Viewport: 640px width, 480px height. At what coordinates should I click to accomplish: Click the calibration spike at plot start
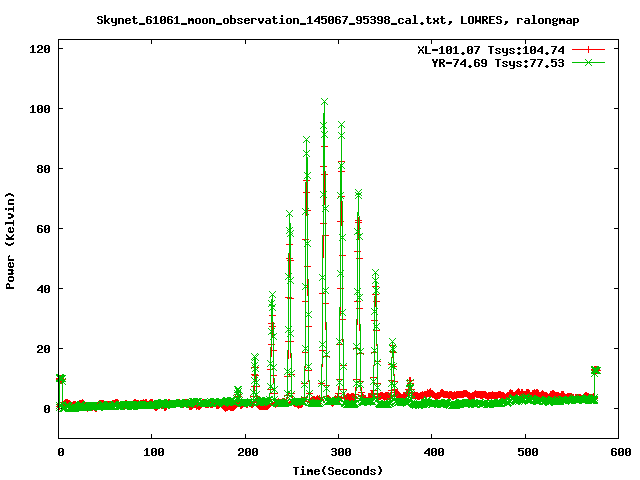[61, 379]
